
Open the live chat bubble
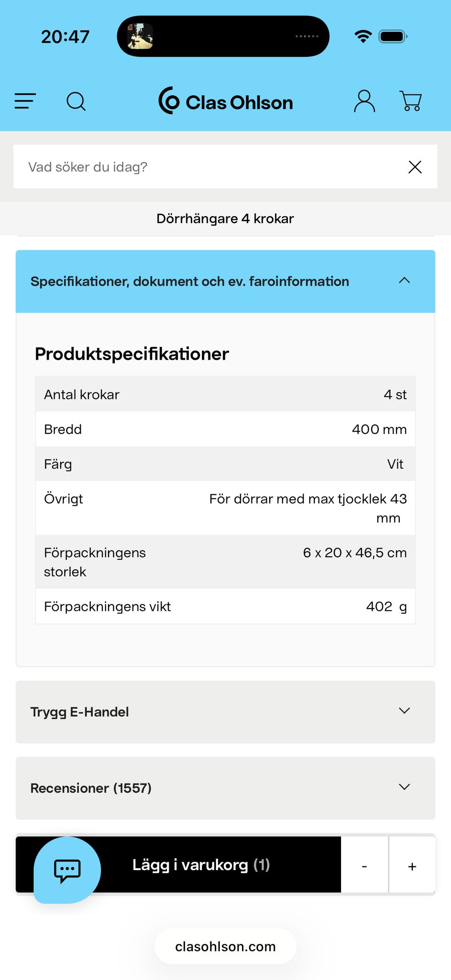(67, 870)
